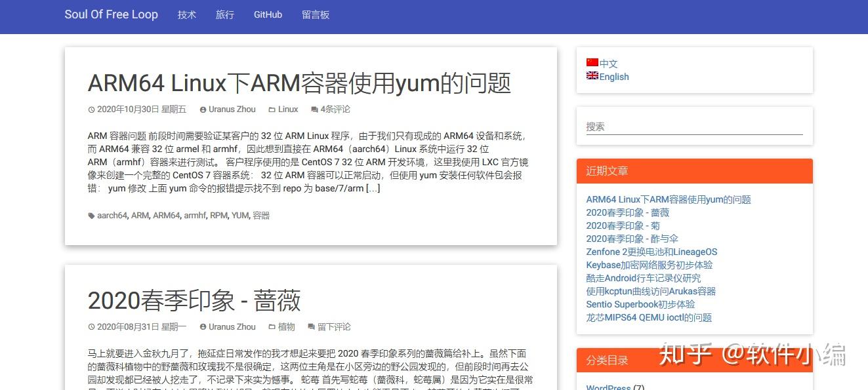Open the WordPress category link
Screen dimensions: 868x390
[608, 387]
